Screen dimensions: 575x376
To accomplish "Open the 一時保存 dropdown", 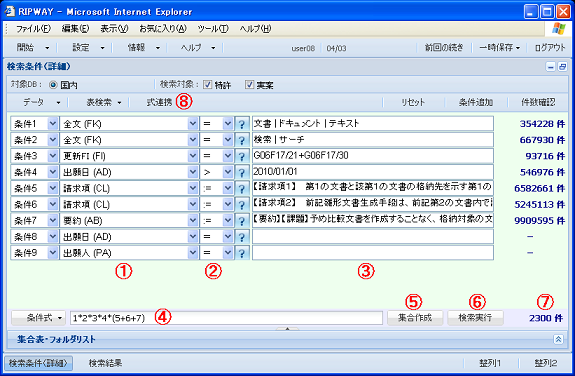I will (x=500, y=48).
